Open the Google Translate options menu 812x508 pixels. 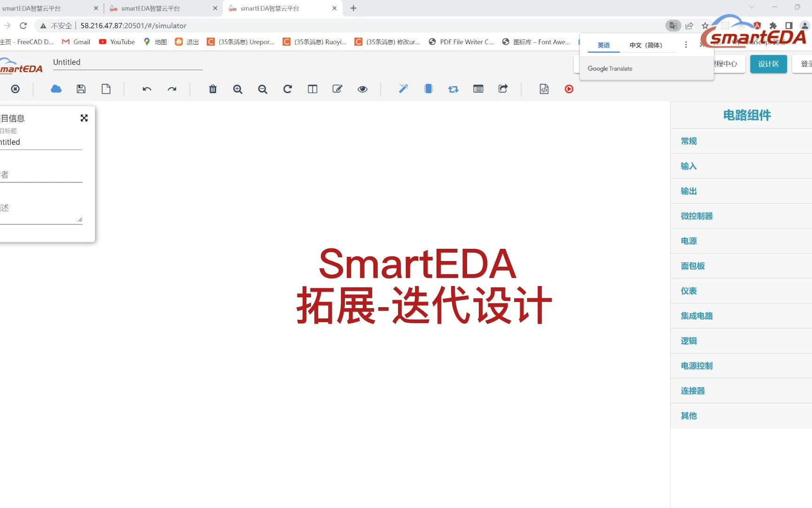click(686, 44)
